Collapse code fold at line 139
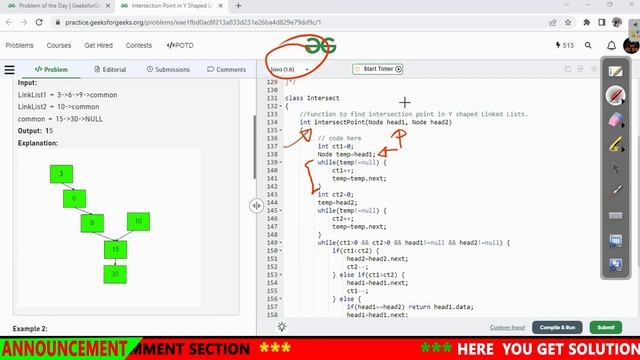The height and width of the screenshot is (360, 640). pyautogui.click(x=281, y=162)
